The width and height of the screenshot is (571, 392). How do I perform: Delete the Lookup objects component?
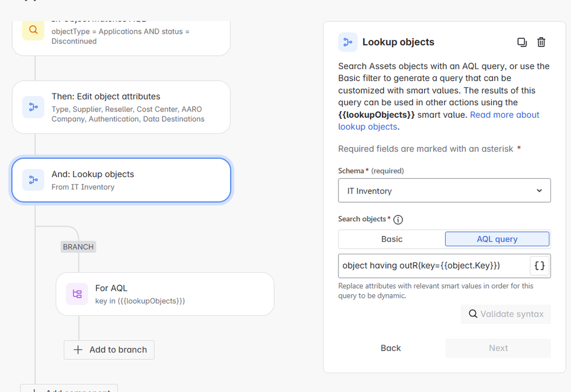[x=541, y=42]
